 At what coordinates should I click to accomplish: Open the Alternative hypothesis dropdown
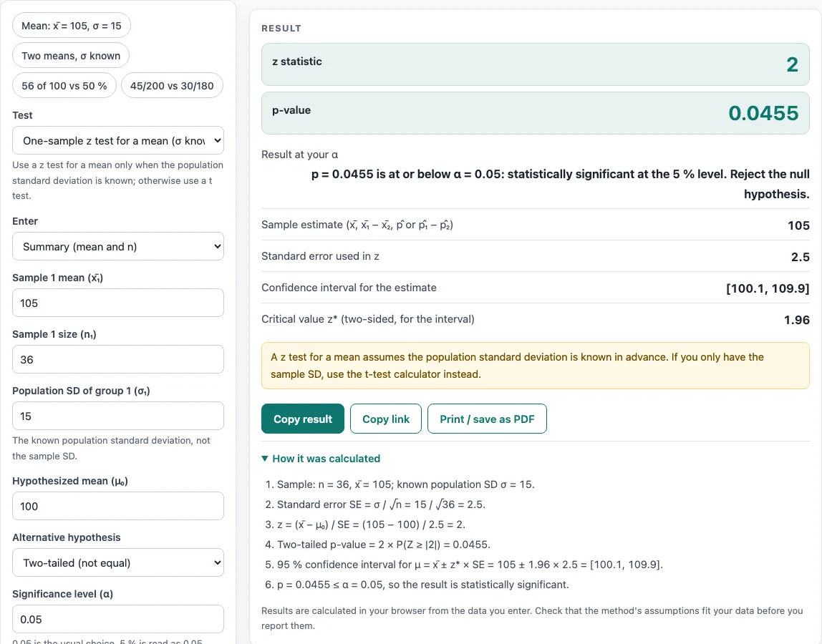pos(118,562)
